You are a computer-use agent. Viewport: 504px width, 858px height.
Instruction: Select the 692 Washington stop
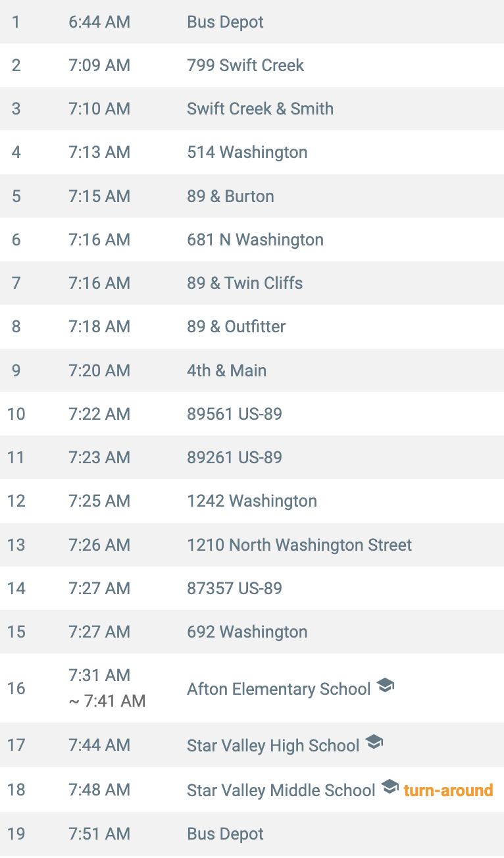point(252,632)
